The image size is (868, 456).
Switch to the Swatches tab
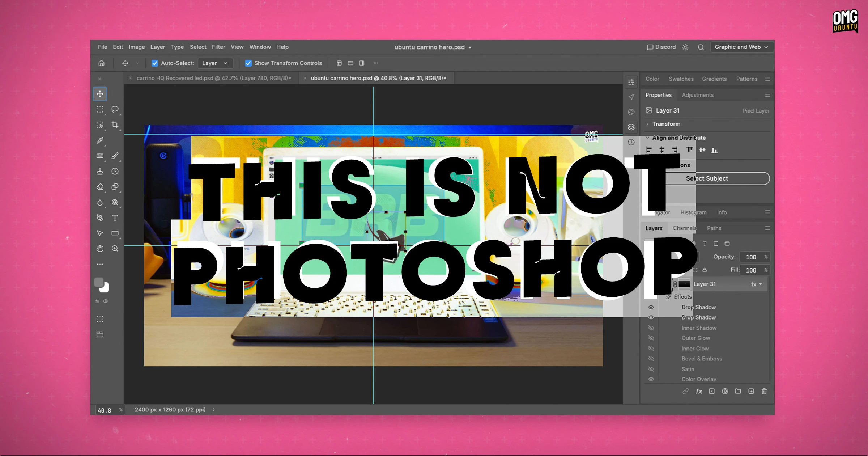681,79
